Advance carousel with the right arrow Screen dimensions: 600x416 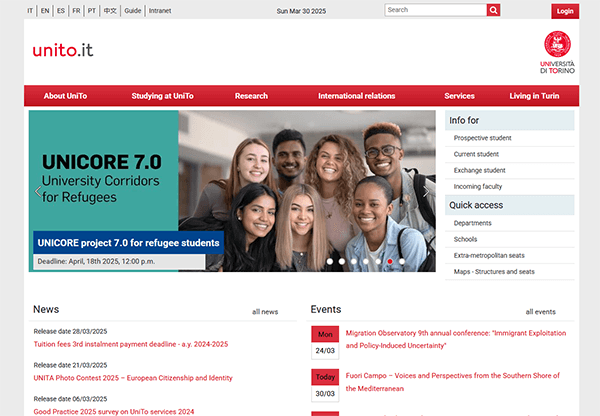click(x=426, y=191)
